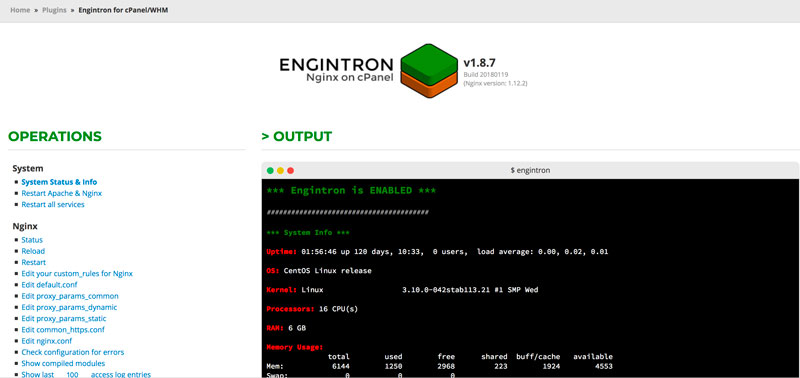Open System Status & Info

click(x=59, y=182)
